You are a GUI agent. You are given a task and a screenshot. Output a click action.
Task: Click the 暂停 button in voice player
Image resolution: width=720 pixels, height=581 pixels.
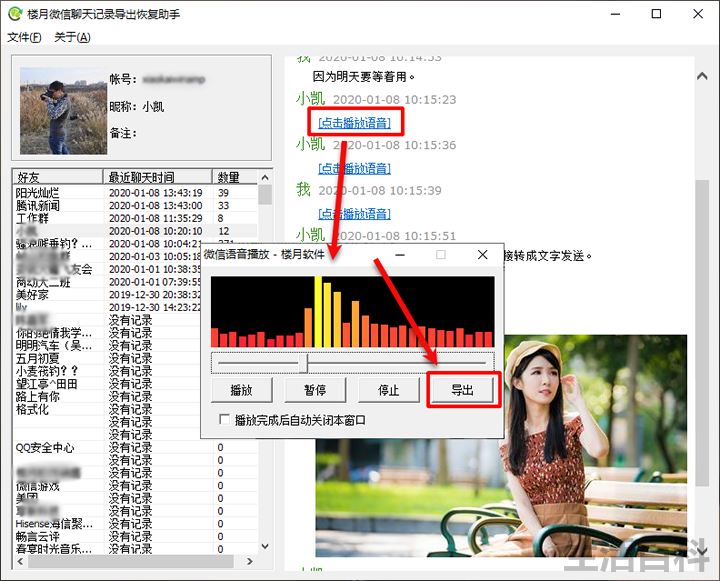[x=315, y=390]
